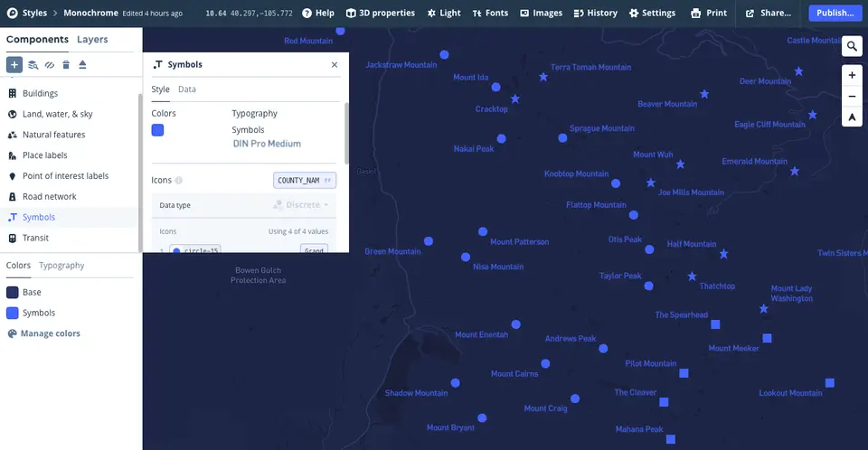Click the hide component eye-slash icon
Viewport: 868px width, 450px height.
pyautogui.click(x=50, y=65)
